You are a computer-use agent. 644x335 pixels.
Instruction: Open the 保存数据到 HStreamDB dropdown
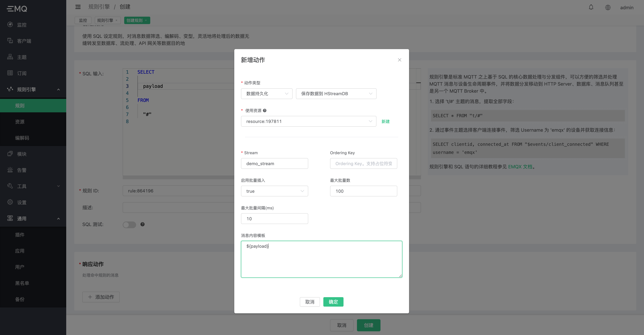pos(336,94)
